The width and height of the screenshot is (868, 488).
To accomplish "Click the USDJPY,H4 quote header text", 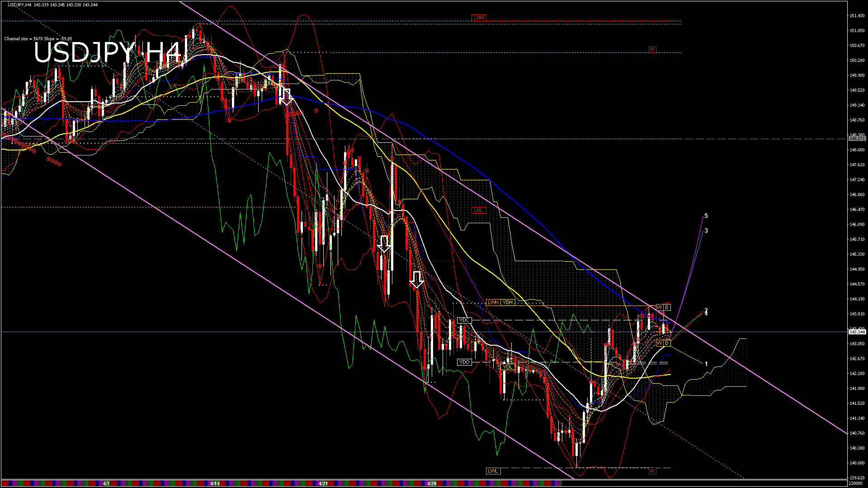I will [x=52, y=5].
